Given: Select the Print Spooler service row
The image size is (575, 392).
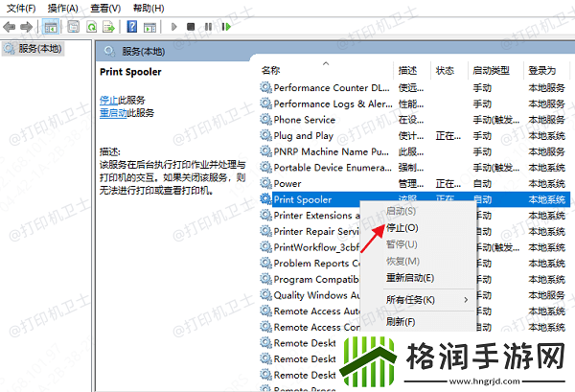Looking at the screenshot, I should coord(414,199).
